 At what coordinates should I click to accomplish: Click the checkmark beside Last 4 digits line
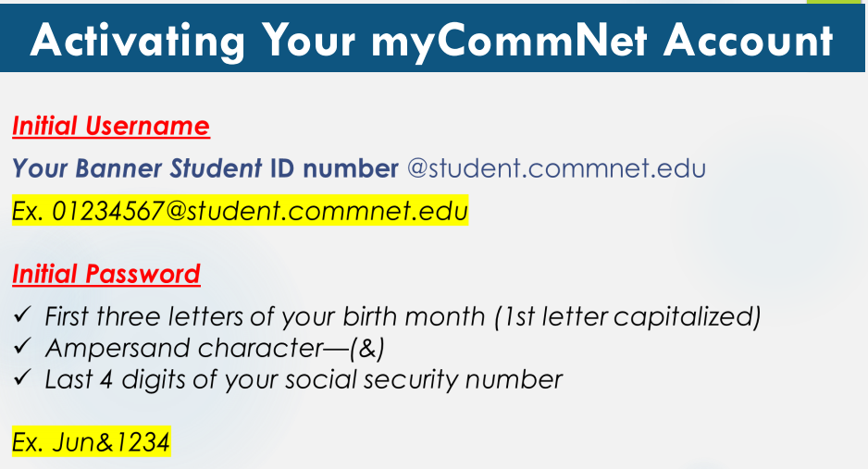[22, 378]
